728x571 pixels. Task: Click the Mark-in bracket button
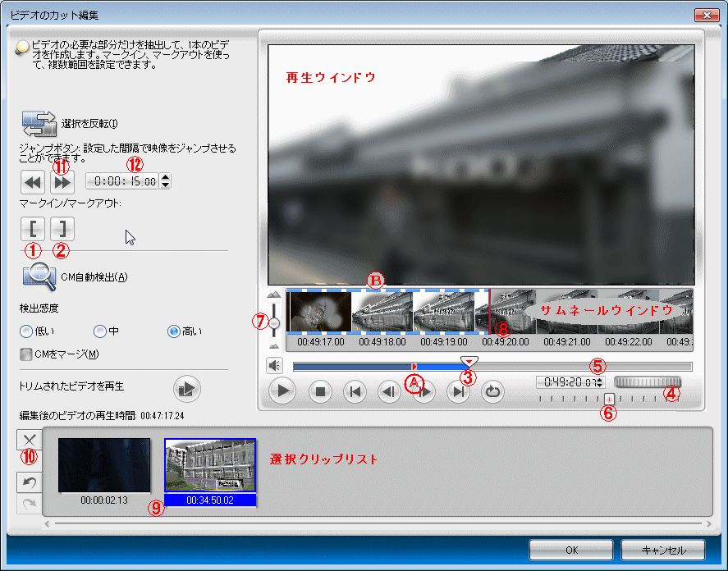(x=33, y=227)
